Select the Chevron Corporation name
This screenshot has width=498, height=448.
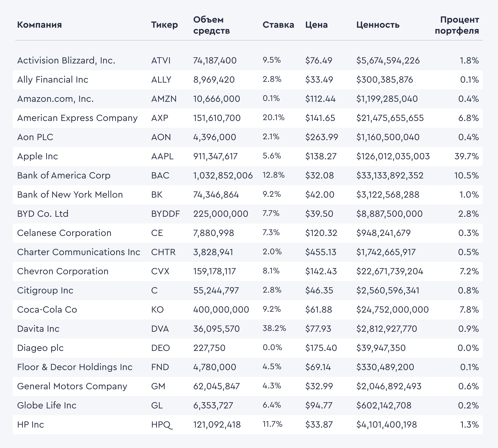click(x=63, y=272)
